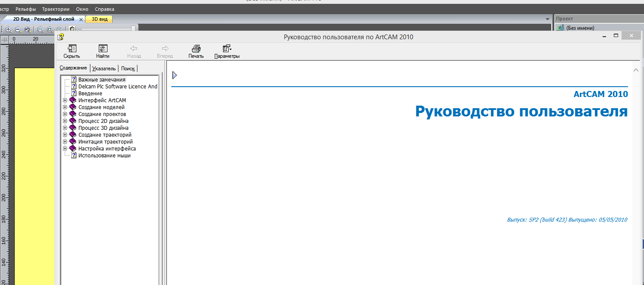Click Скрыть to hide navigation pane

pos(72,51)
